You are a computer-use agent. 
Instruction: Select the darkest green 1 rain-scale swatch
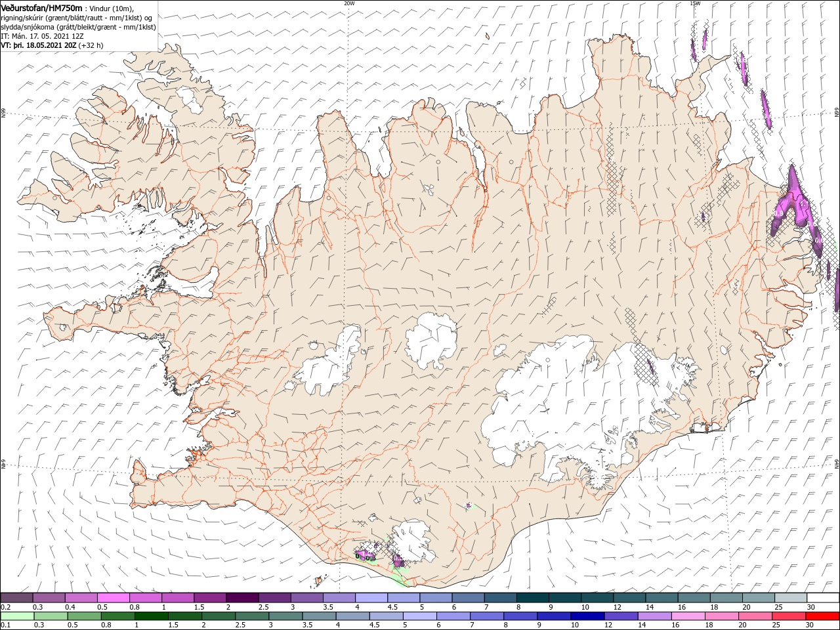pos(151,616)
